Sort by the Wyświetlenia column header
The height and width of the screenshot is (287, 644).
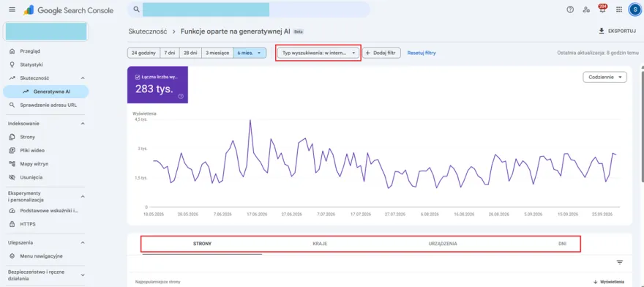click(609, 282)
